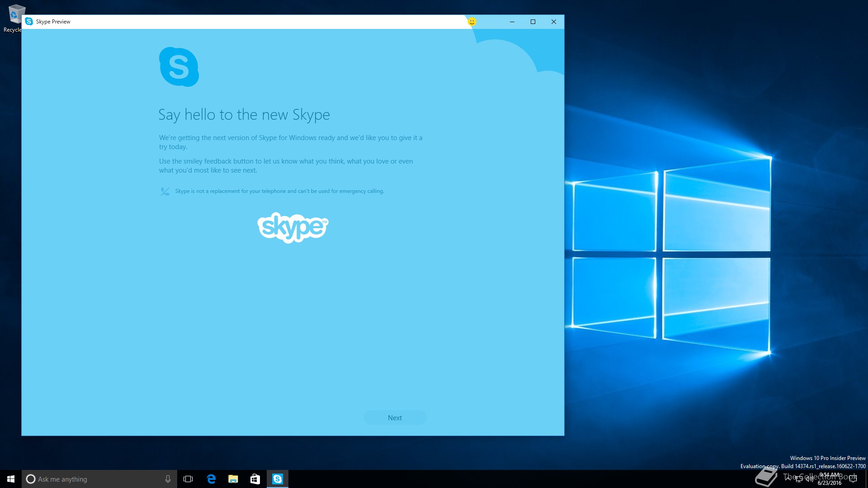Image resolution: width=868 pixels, height=488 pixels.
Task: Show hidden system tray icons
Action: coord(788,478)
